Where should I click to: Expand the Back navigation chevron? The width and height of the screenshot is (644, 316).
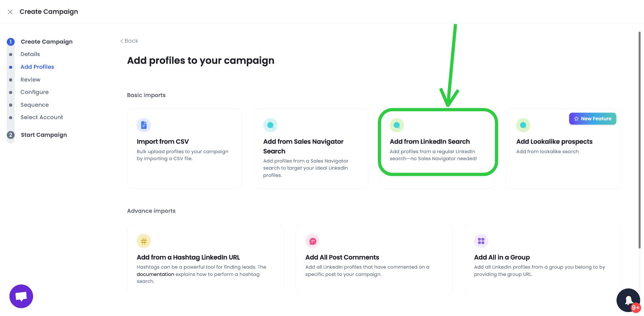coord(121,41)
